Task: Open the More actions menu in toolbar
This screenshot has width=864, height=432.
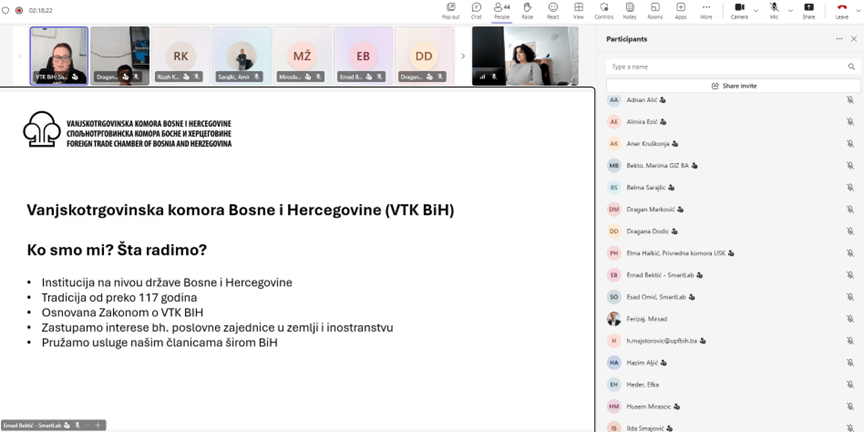Action: coord(706,10)
